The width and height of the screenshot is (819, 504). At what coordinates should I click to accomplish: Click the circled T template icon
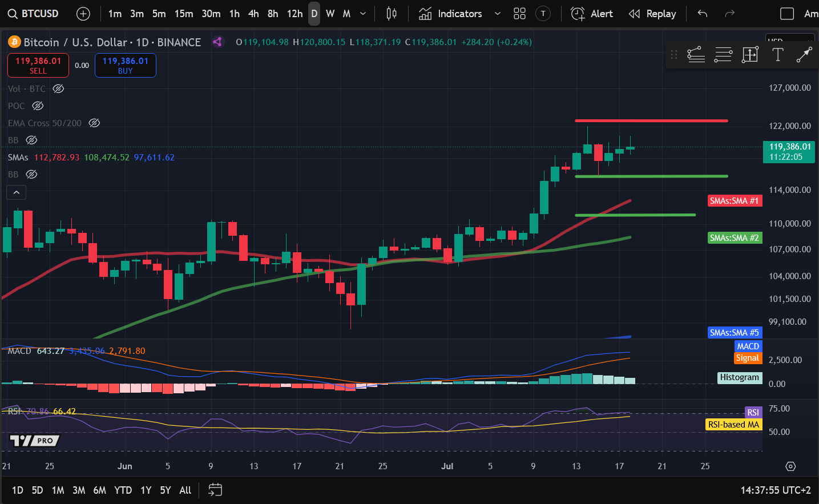pyautogui.click(x=543, y=14)
